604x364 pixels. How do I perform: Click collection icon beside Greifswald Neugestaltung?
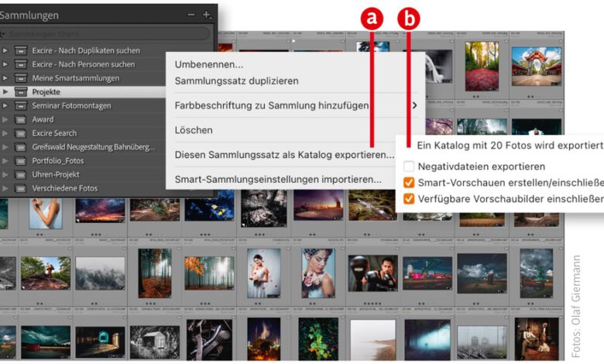click(21, 147)
